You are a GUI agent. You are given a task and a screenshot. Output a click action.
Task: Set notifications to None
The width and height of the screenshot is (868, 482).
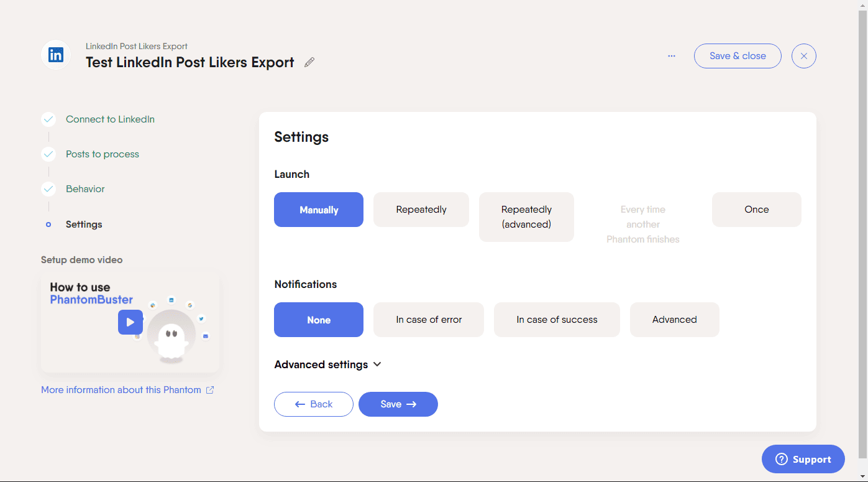click(319, 320)
